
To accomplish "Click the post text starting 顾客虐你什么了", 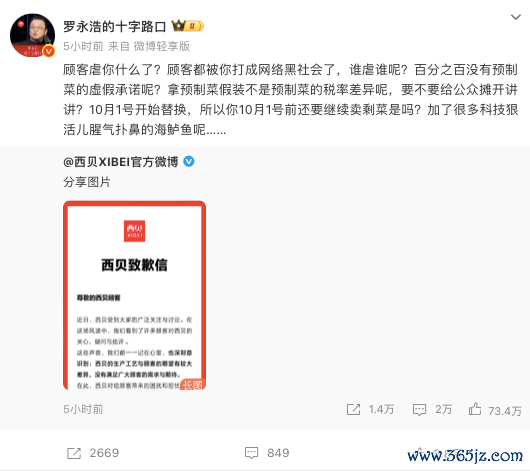I will pos(291,99).
